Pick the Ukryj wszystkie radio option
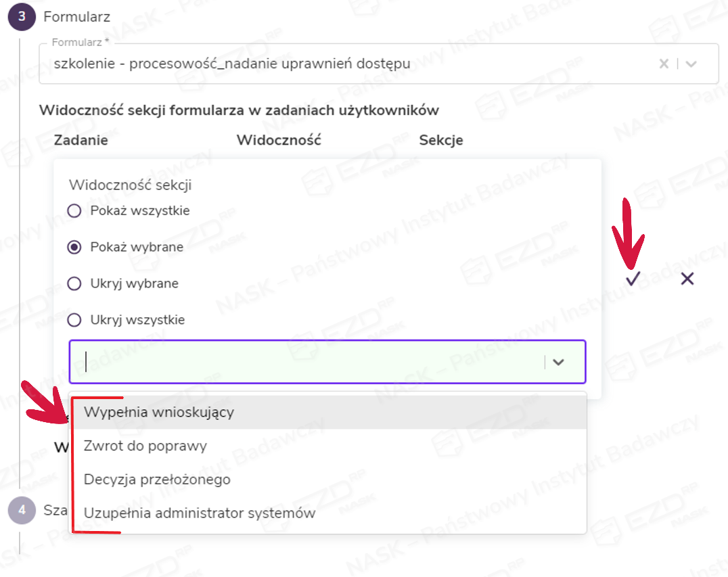Screen dimensions: 728x577 (x=74, y=321)
